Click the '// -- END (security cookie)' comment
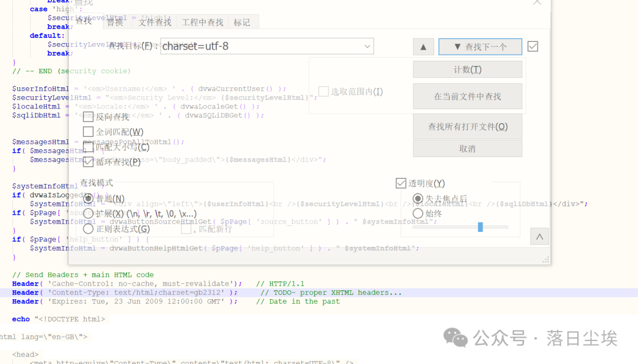 [x=71, y=71]
